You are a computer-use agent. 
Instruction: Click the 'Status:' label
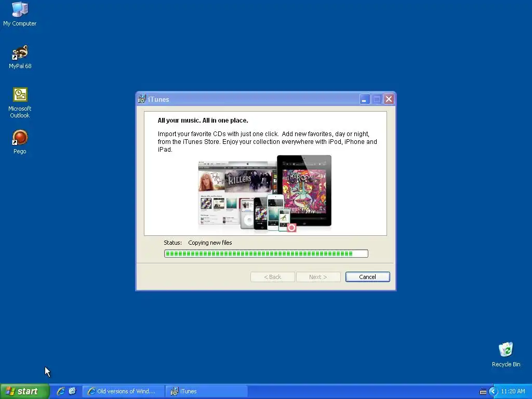(172, 243)
